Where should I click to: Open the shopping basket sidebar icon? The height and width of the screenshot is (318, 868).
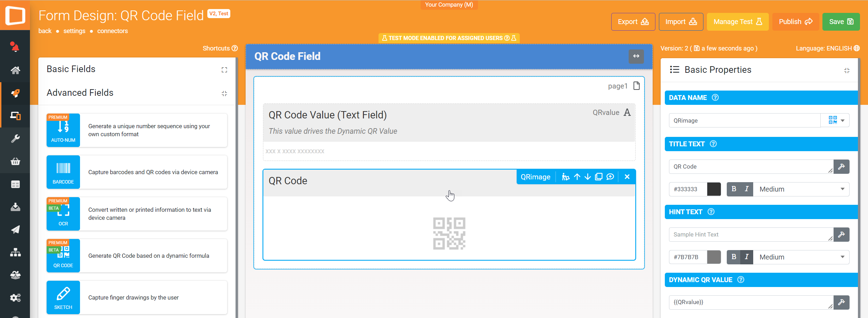pyautogui.click(x=15, y=161)
